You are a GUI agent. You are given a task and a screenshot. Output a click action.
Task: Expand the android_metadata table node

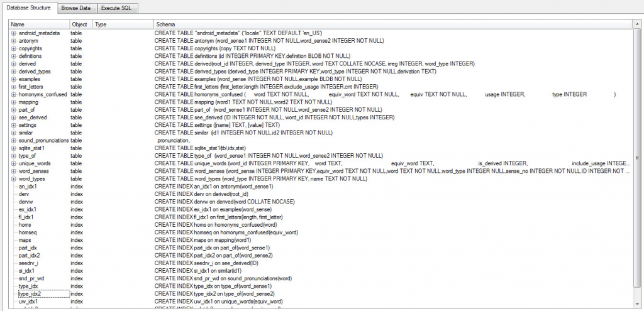coord(13,33)
